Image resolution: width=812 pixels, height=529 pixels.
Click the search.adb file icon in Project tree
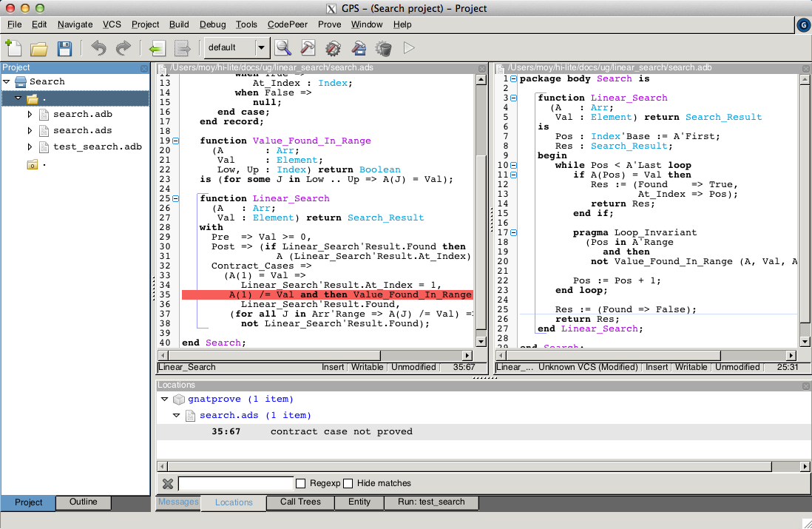[x=44, y=115]
